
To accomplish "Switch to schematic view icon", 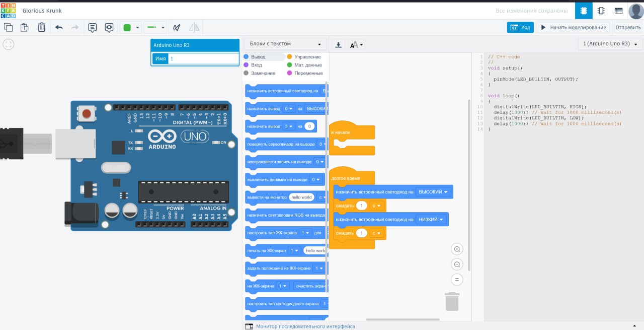I will click(x=601, y=11).
